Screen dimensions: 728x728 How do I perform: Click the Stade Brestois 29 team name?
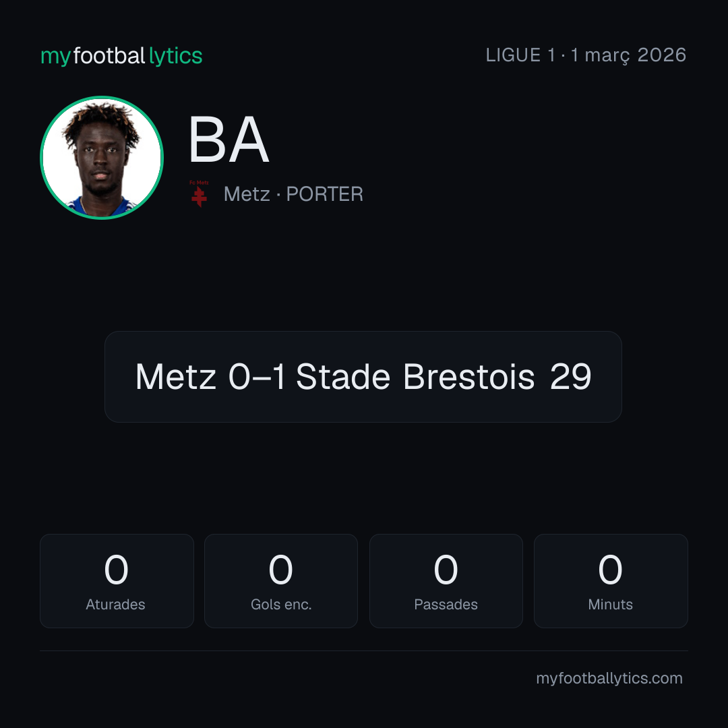(x=444, y=377)
